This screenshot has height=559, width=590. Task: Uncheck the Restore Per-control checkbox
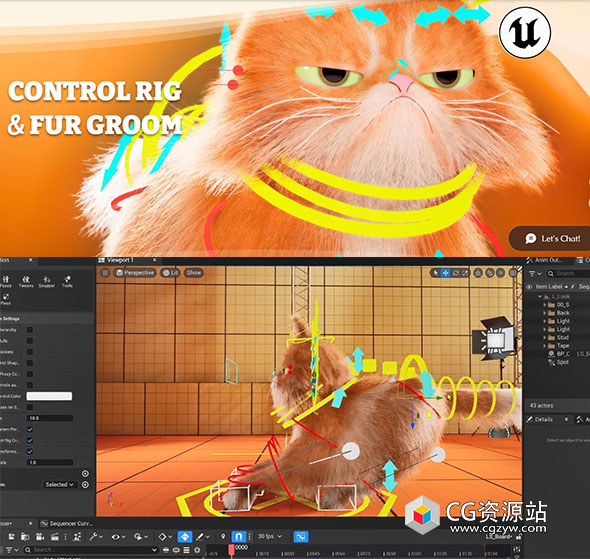coord(30,429)
